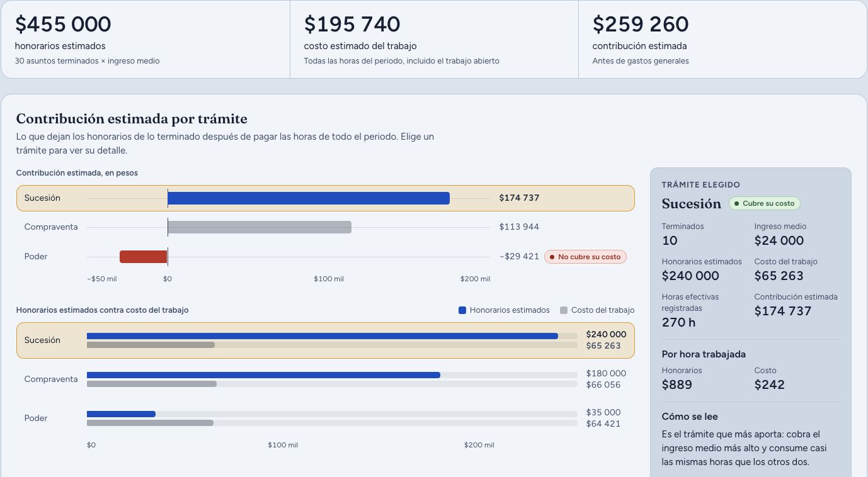
Task: Click the "Antes de gastos generales" note
Action: point(641,61)
